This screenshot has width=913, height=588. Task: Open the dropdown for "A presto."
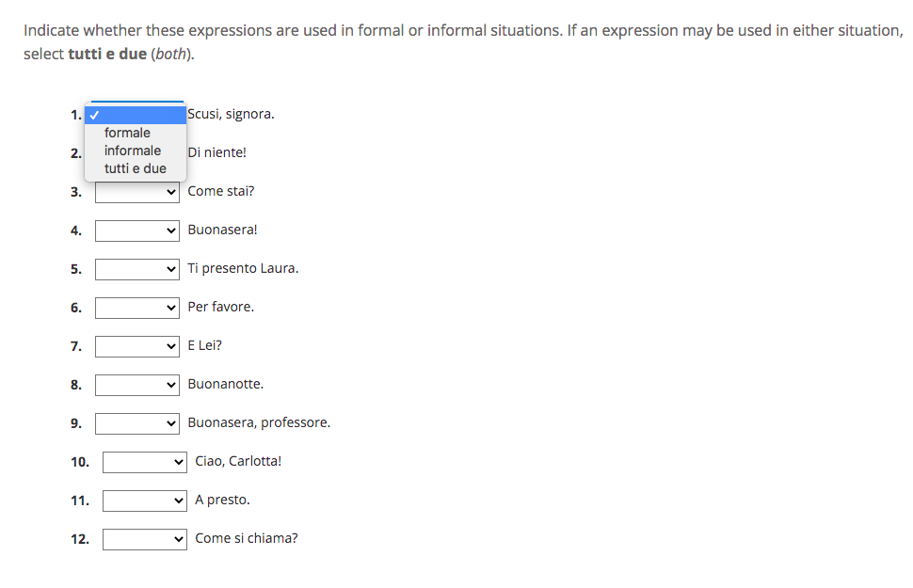[144, 500]
